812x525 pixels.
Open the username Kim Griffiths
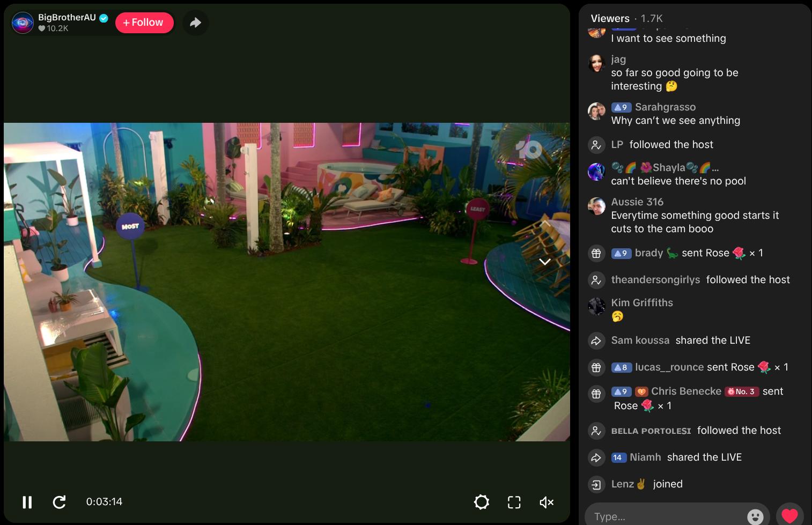642,302
